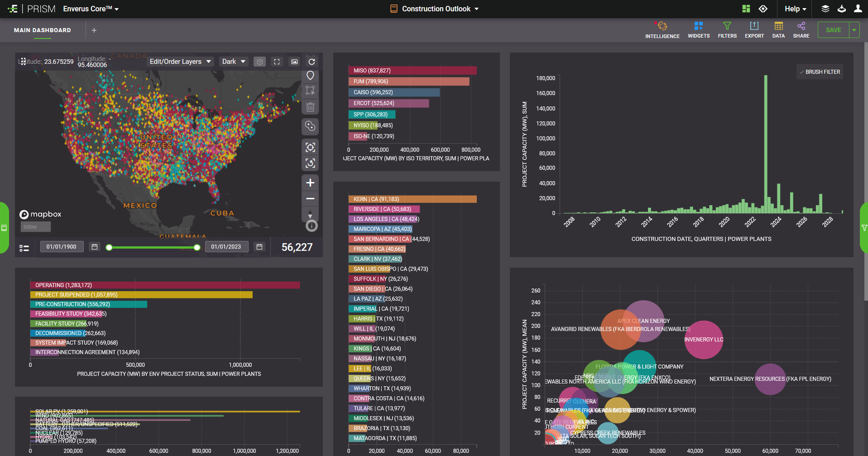Open the Edit/Order Layers dropdown
The width and height of the screenshot is (868, 456).
(x=180, y=62)
